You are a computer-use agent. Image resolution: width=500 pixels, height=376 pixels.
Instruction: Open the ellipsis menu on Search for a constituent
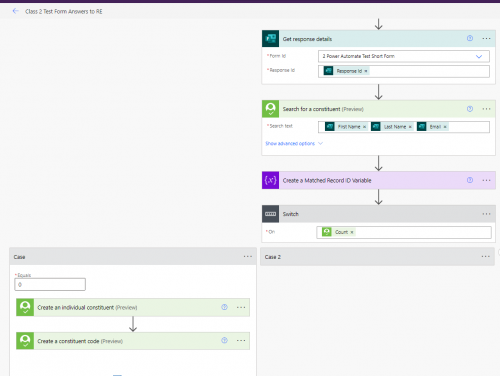click(486, 109)
